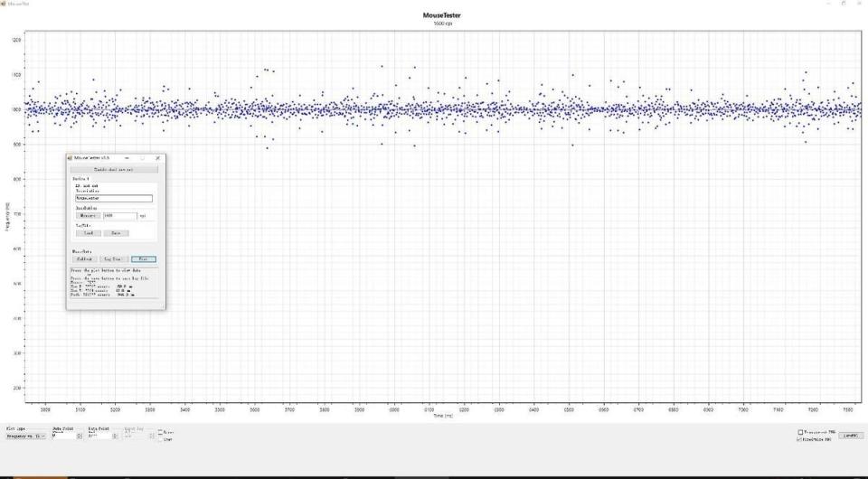Click the Description text box in MouseTester dialog
The image size is (868, 479).
114,198
